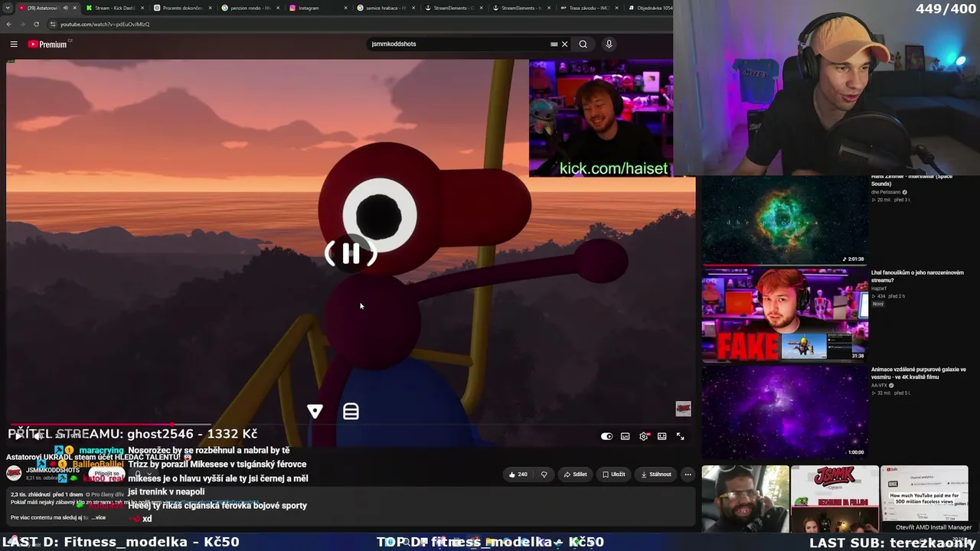Expand the description with ...více

98,518
